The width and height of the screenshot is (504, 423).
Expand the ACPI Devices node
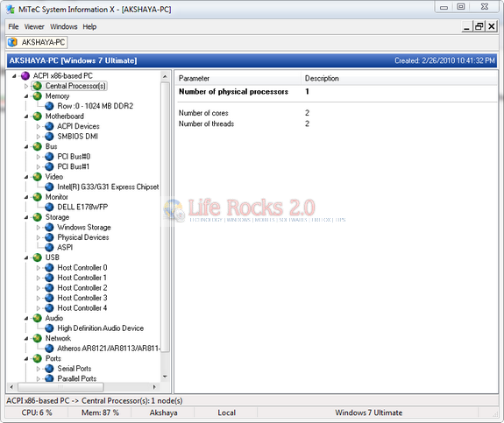click(x=39, y=126)
